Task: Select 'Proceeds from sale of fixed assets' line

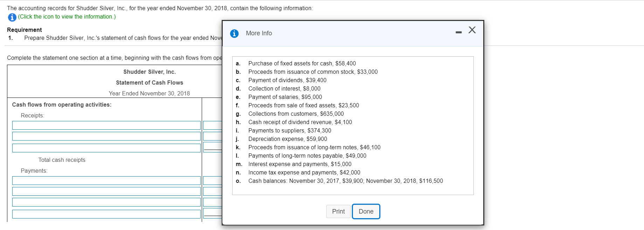Action: pyautogui.click(x=303, y=105)
